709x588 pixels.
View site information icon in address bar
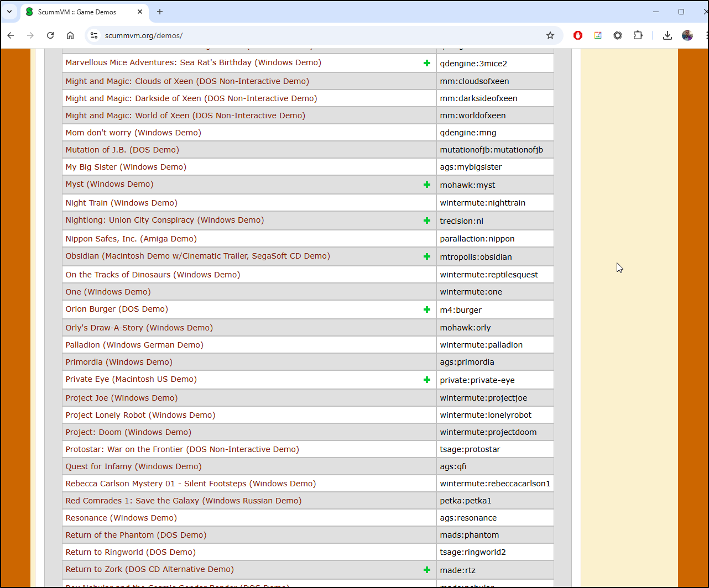click(94, 35)
